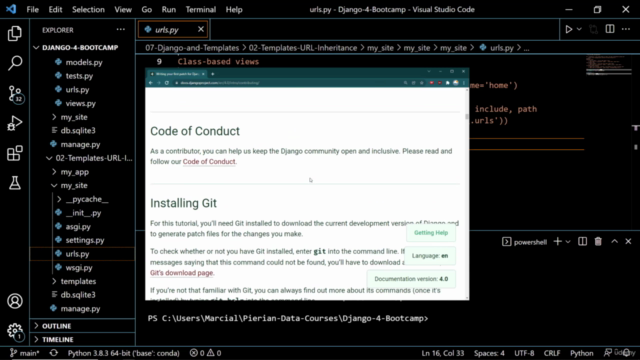Open the Accounts menu icon
The image size is (640, 360).
pos(15,301)
